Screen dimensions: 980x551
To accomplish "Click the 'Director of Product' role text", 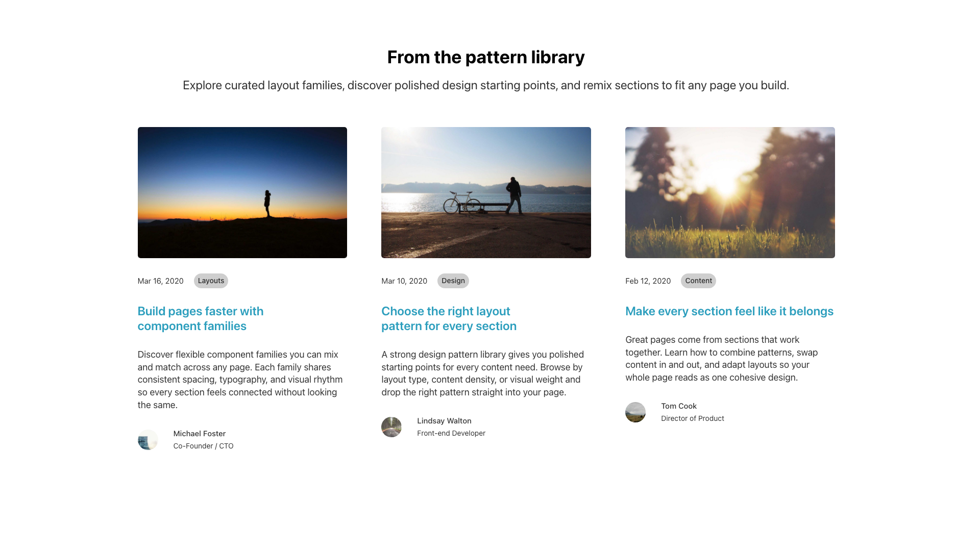I will (x=693, y=418).
